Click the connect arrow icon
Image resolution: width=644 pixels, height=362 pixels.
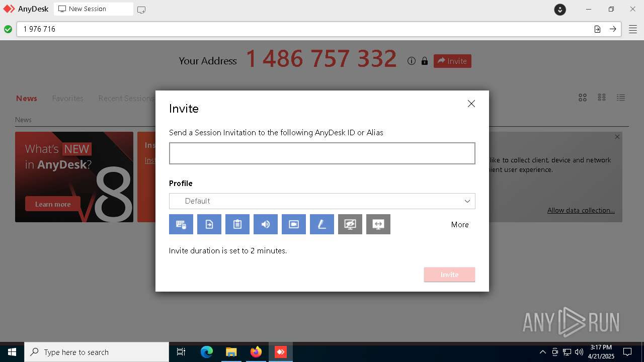click(x=613, y=29)
